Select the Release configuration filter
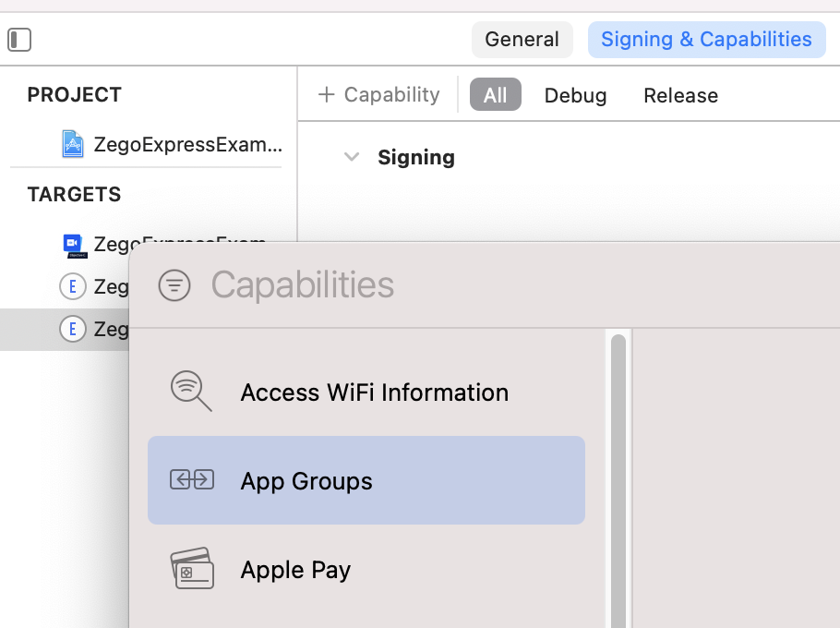Image resolution: width=840 pixels, height=628 pixels. tap(680, 95)
